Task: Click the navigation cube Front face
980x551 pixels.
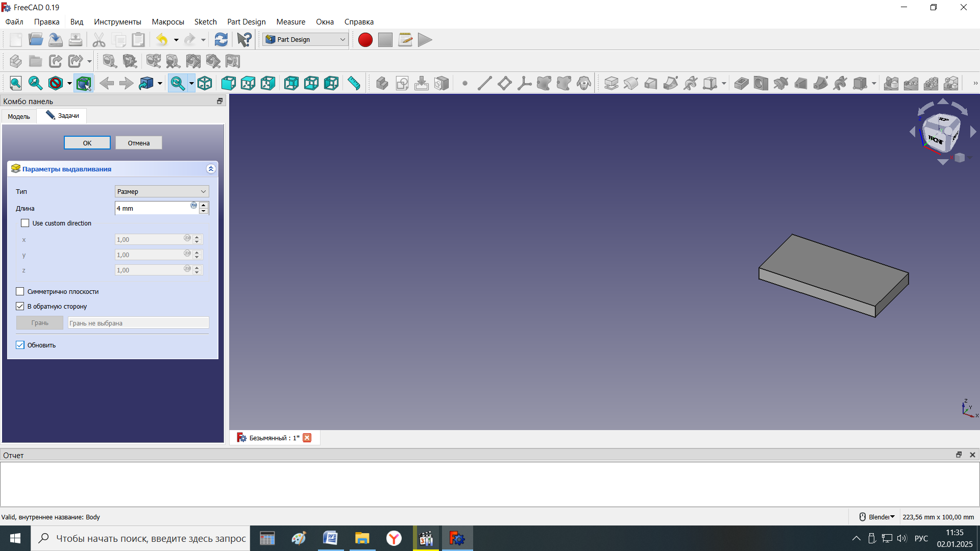Action: pyautogui.click(x=936, y=139)
